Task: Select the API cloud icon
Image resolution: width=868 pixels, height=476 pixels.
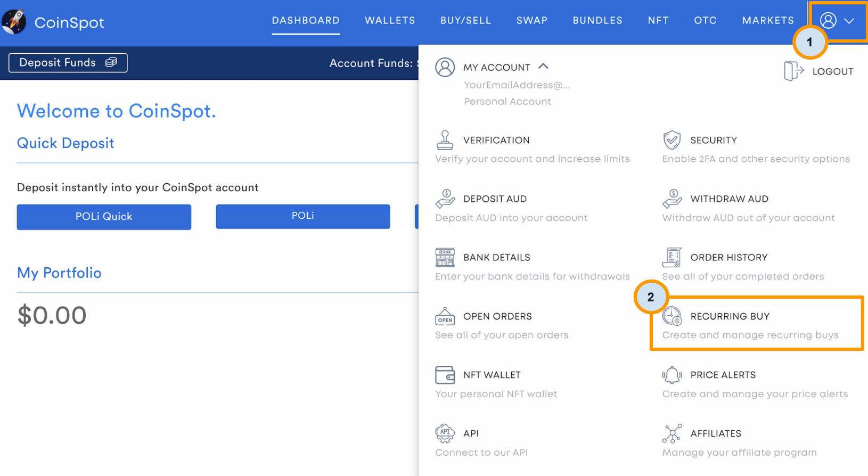Action: [x=445, y=433]
